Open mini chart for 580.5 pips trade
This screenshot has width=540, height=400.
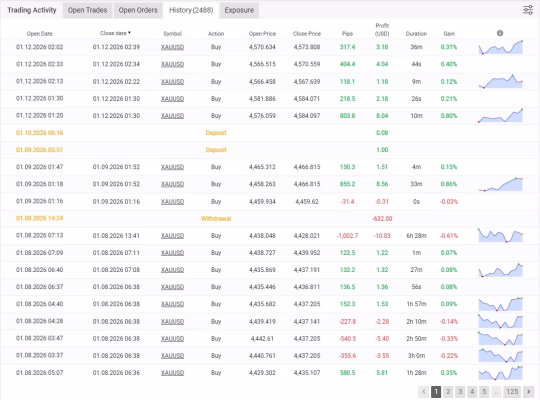coord(501,373)
